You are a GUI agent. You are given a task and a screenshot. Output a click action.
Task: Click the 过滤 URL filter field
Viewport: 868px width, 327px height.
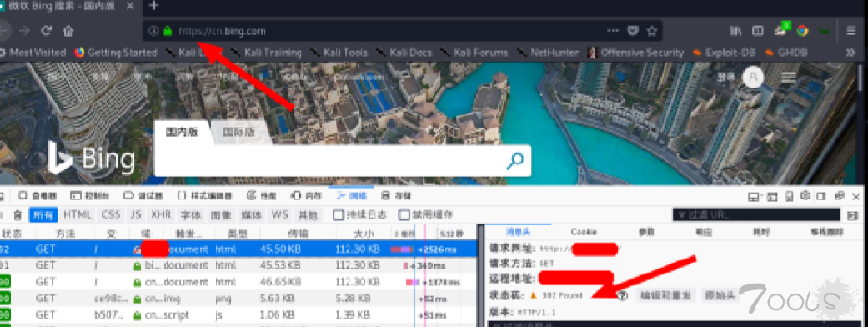click(756, 214)
